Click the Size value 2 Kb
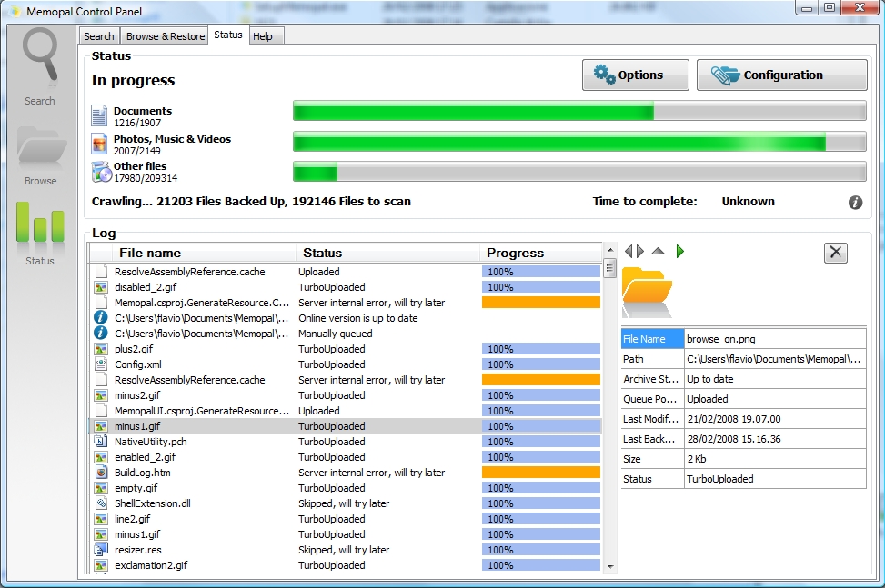This screenshot has height=588, width=885. tap(775, 459)
